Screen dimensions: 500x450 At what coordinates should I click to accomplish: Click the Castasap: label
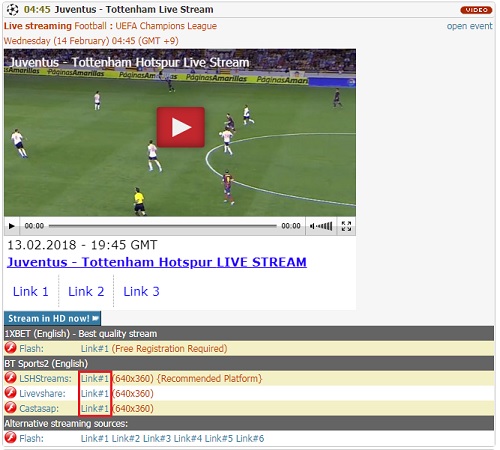pyautogui.click(x=39, y=409)
